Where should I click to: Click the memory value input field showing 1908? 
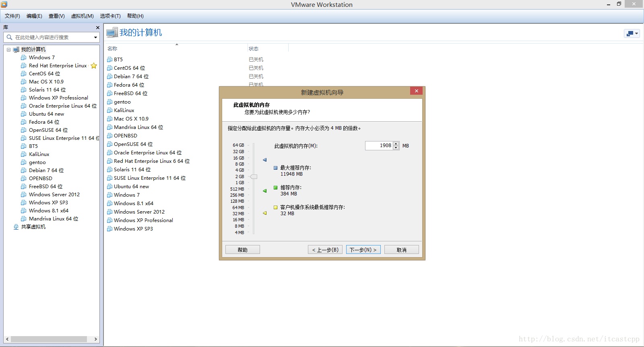point(379,145)
